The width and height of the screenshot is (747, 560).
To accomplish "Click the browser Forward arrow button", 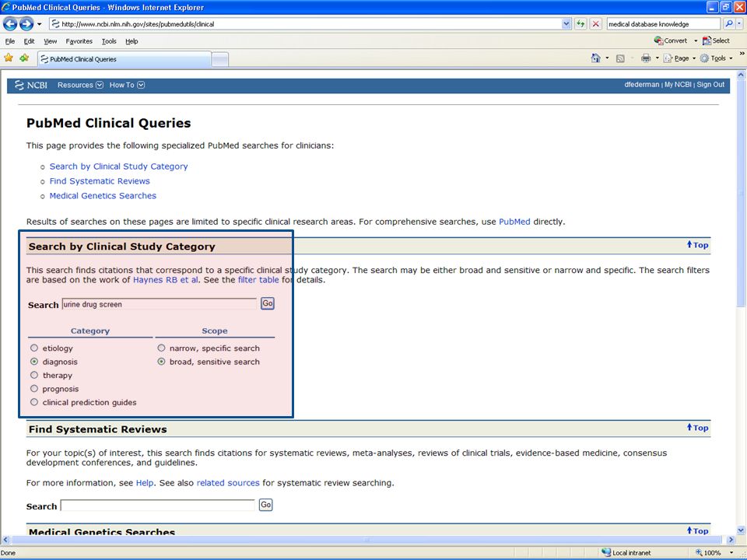I will pyautogui.click(x=26, y=23).
